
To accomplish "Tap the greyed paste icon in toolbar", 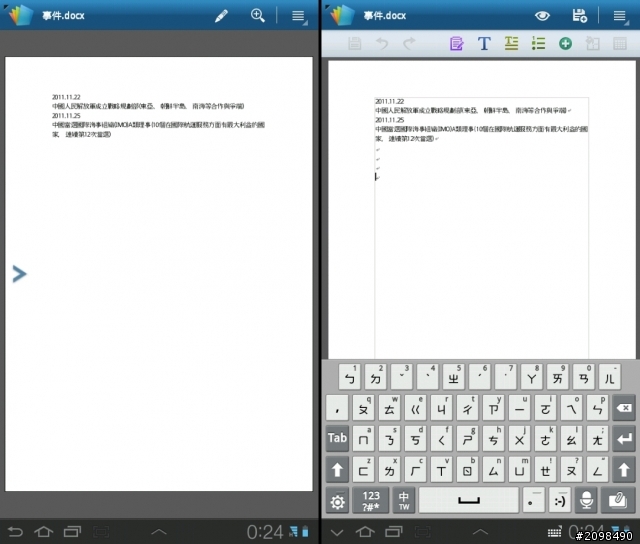I will 592,43.
